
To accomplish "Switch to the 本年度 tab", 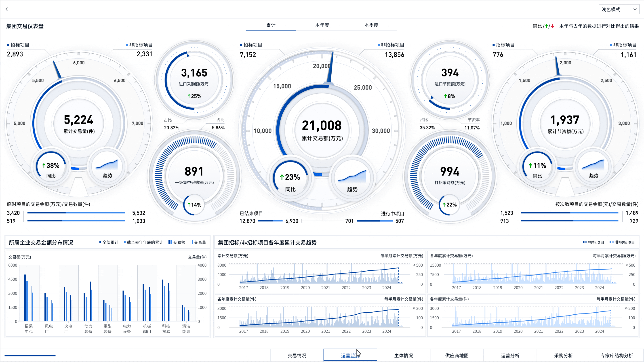I will 322,25.
